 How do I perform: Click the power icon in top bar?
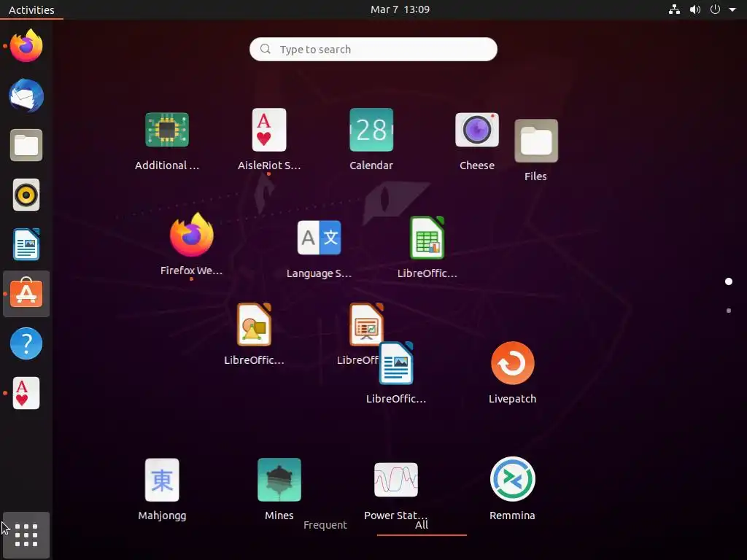tap(715, 9)
